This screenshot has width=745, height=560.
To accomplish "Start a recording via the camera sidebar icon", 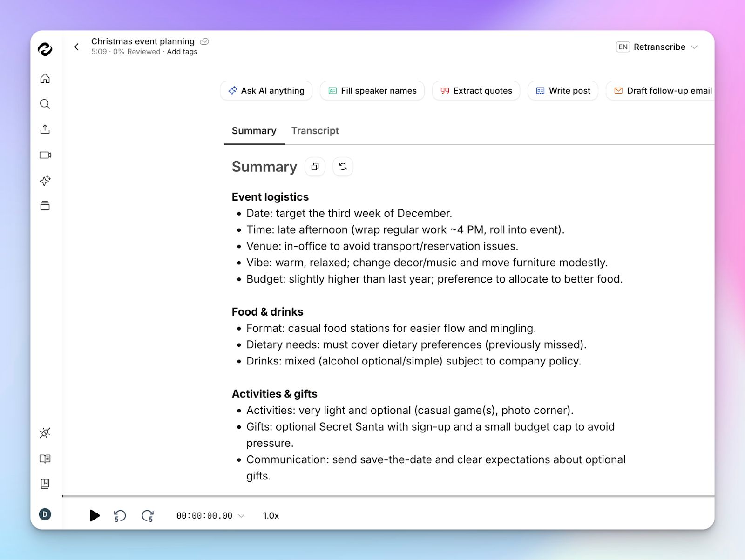I will pos(45,155).
